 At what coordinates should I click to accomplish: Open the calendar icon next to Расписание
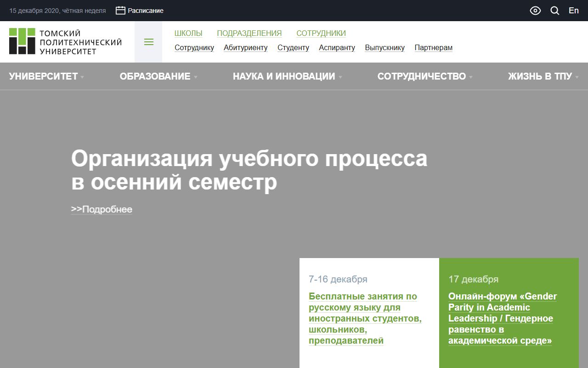(x=120, y=11)
